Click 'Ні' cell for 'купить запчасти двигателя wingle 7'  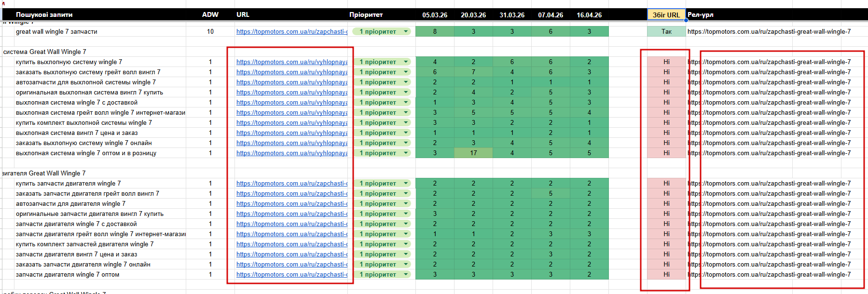click(x=666, y=183)
